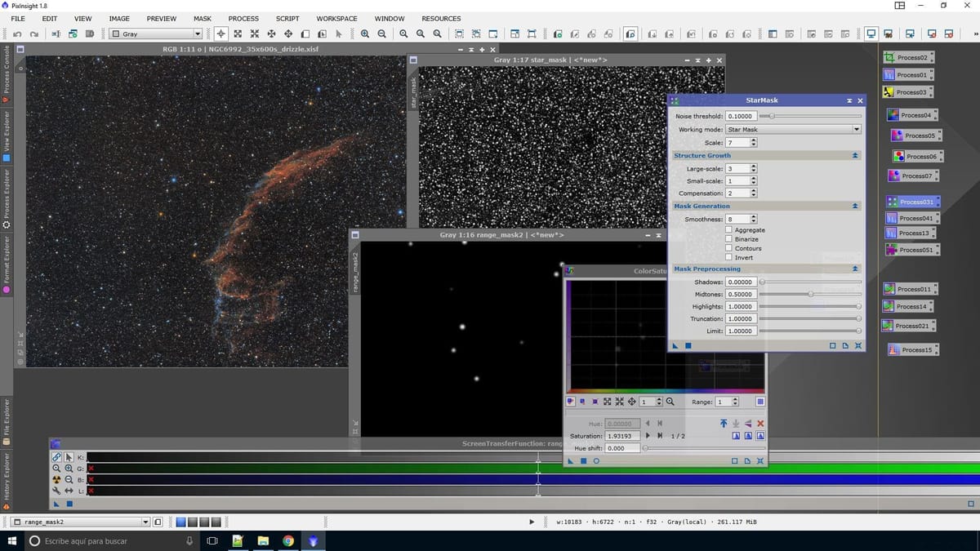Click ColorSaturation real-time preview circle icon
This screenshot has height=551, width=980.
pyautogui.click(x=596, y=460)
